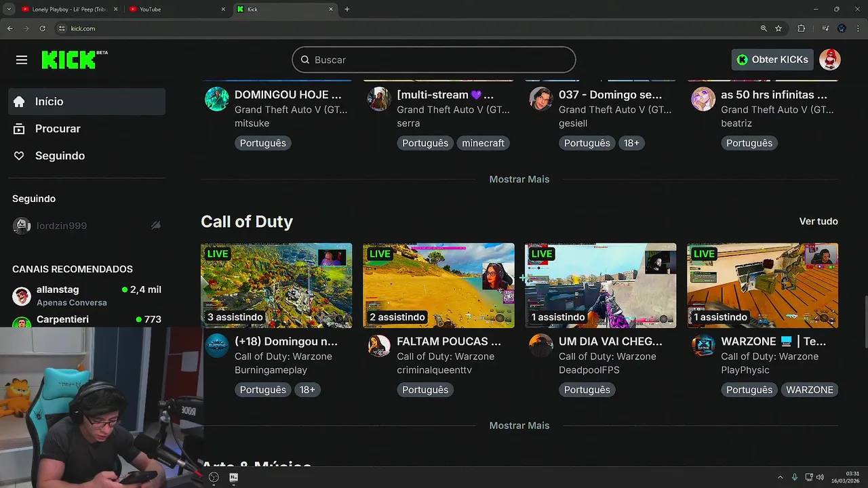Click the Início home icon
The image size is (868, 488).
(x=19, y=102)
